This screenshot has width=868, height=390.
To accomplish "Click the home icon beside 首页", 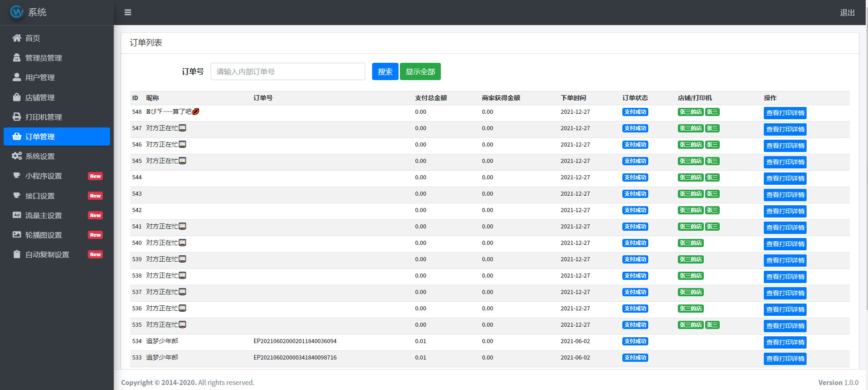I will pyautogui.click(x=17, y=38).
